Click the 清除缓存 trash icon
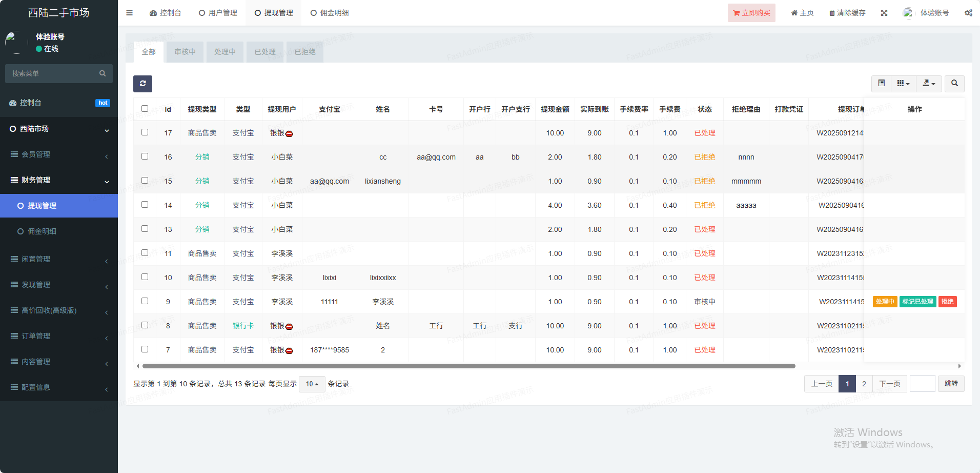Image resolution: width=980 pixels, height=473 pixels. click(x=832, y=13)
